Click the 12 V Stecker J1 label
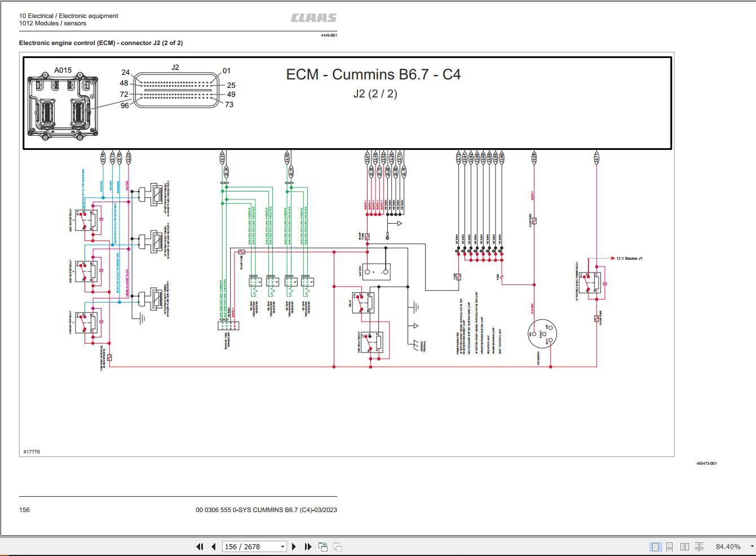Image resolution: width=756 pixels, height=556 pixels. pyautogui.click(x=629, y=259)
